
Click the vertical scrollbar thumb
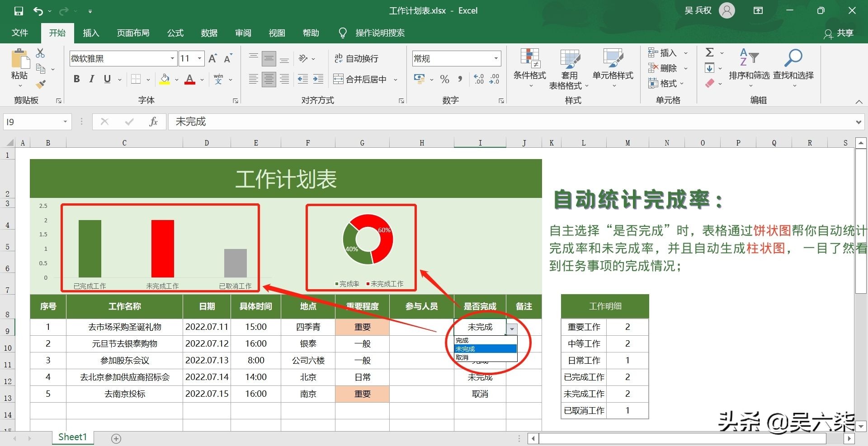tap(861, 221)
